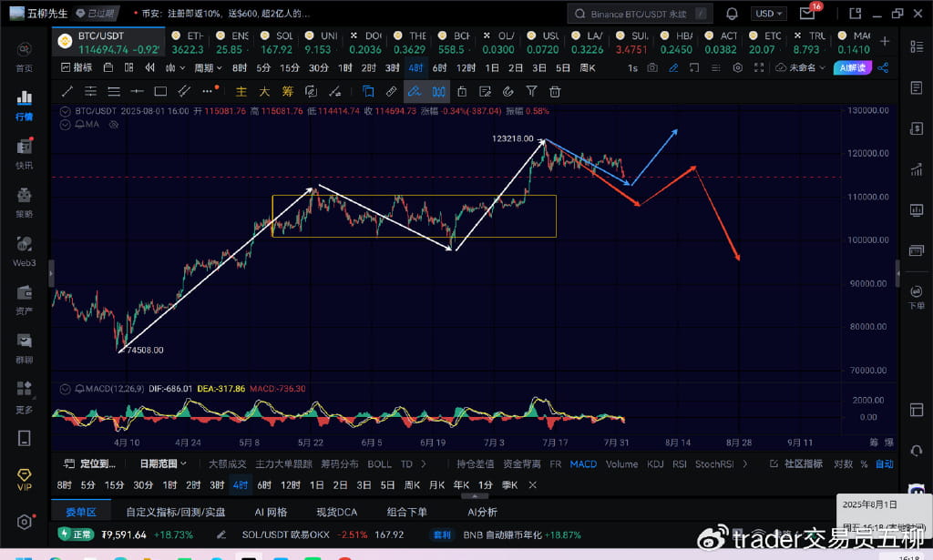Expand the 日期范围 date range dropdown
The width and height of the screenshot is (933, 560).
[x=163, y=463]
